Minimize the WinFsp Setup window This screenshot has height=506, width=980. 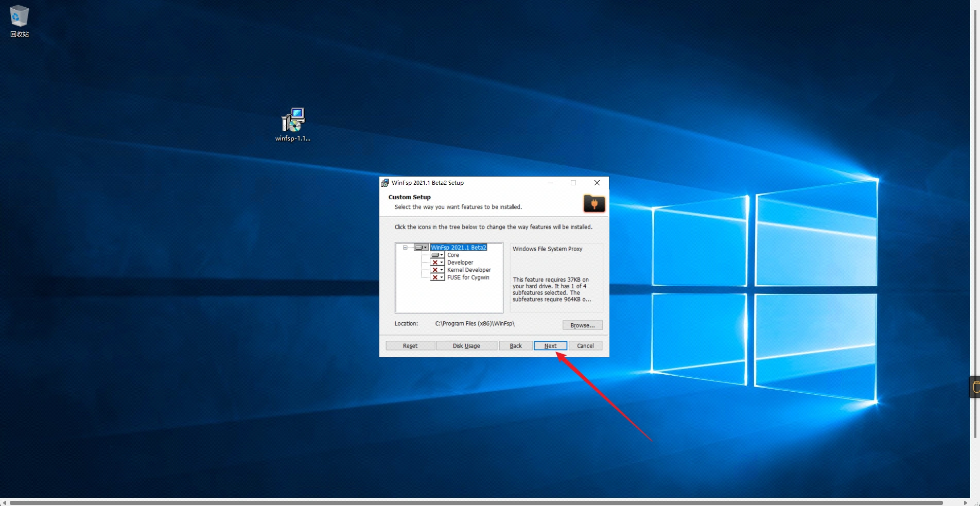[x=550, y=183]
